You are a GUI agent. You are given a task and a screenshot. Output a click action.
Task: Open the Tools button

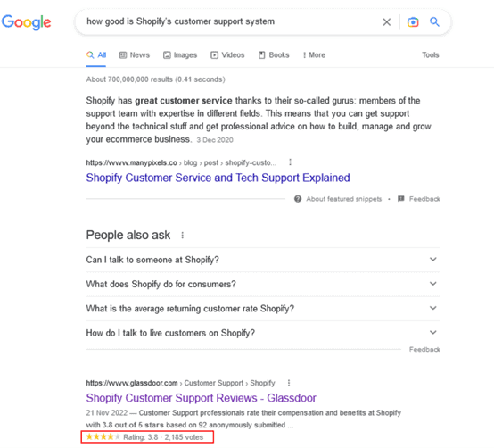431,55
